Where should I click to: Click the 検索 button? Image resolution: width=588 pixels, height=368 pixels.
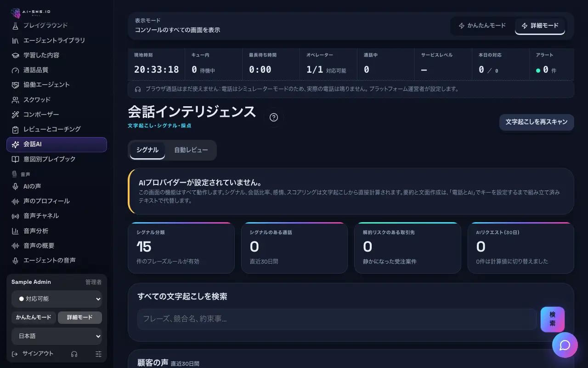pyautogui.click(x=553, y=319)
